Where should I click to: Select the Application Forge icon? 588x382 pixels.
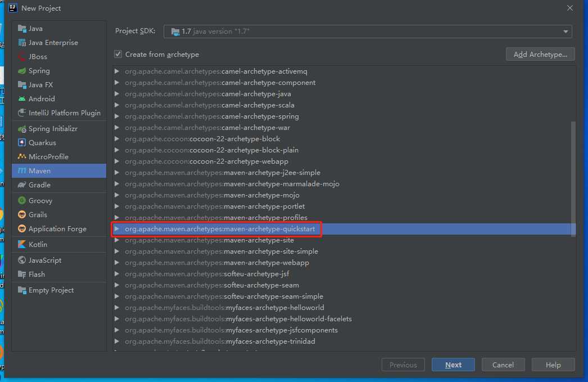coord(22,229)
